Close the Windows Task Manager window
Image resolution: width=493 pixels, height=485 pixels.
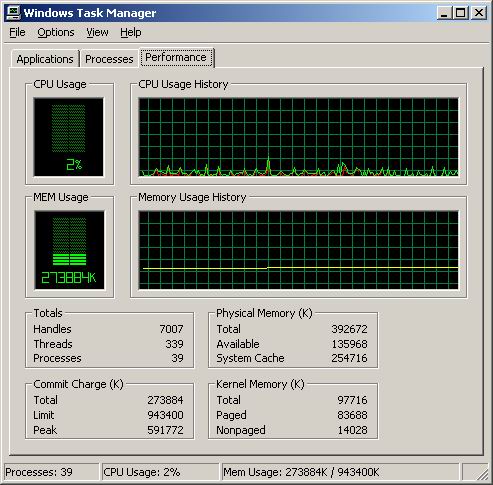click(x=479, y=13)
